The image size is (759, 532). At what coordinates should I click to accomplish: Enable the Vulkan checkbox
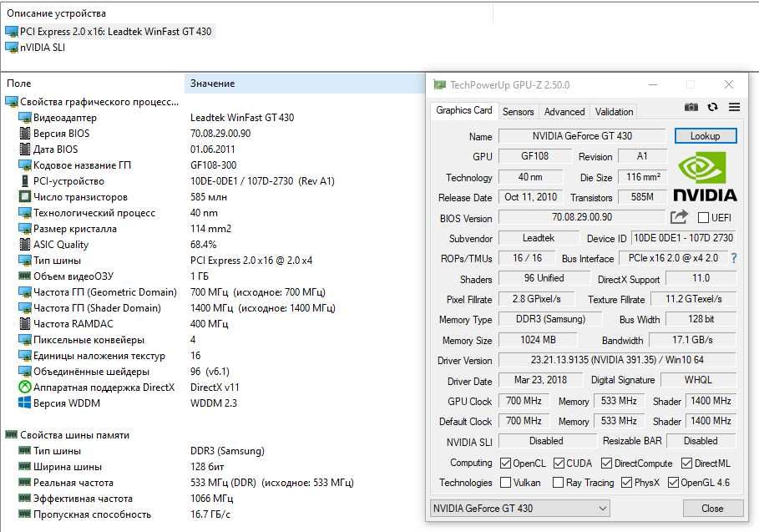(x=505, y=483)
